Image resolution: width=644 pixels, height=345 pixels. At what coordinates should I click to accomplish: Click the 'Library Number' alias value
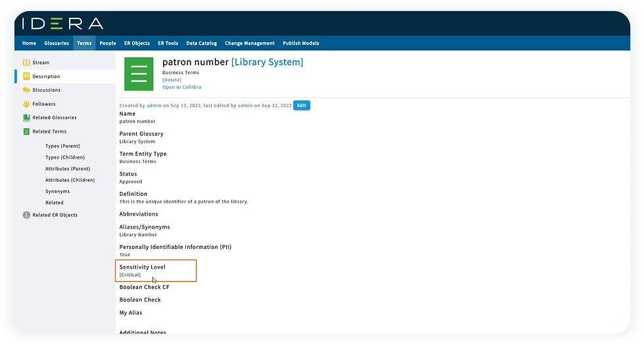tap(138, 235)
